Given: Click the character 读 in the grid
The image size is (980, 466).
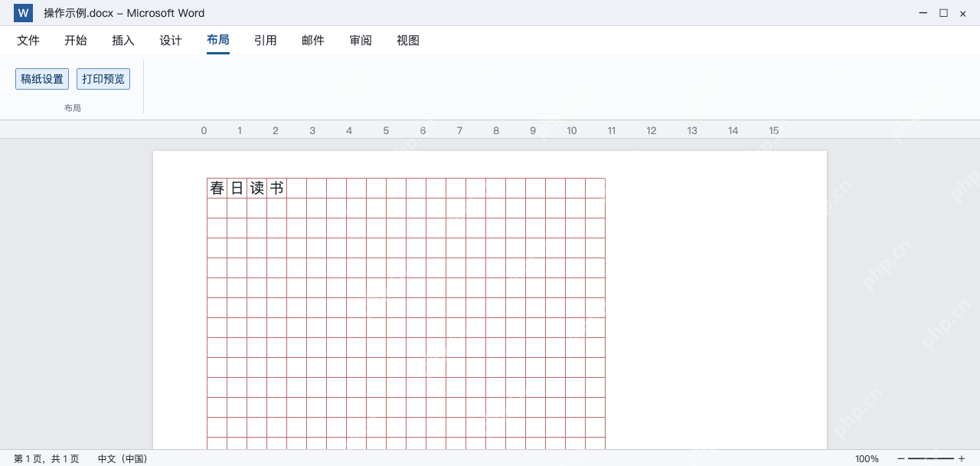Looking at the screenshot, I should coord(257,188).
